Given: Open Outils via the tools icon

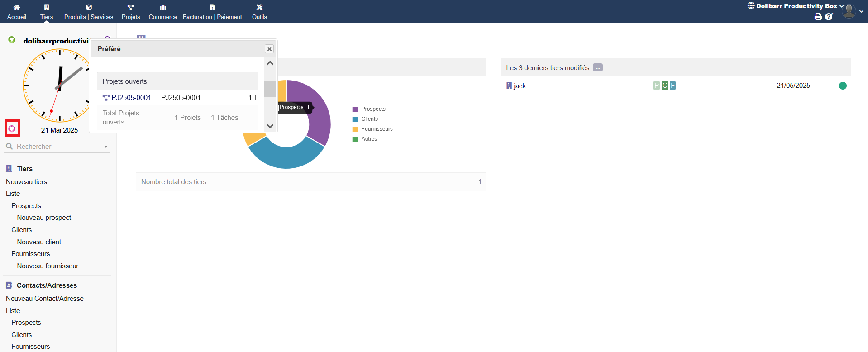Looking at the screenshot, I should point(259,8).
